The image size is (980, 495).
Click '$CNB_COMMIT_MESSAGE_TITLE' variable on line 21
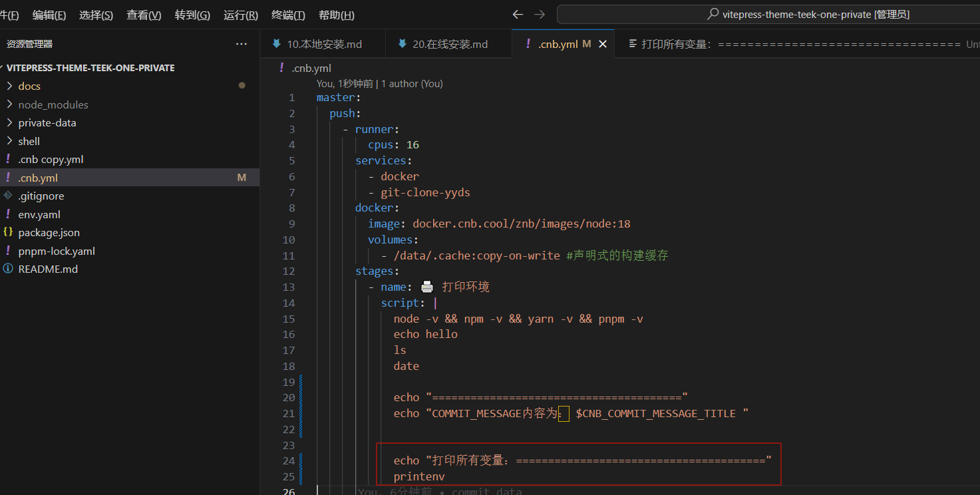[655, 413]
